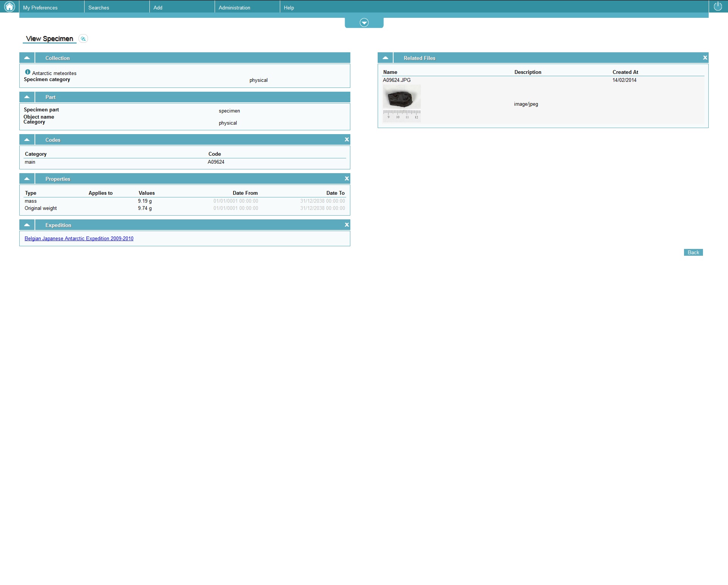Close the Related Files widget with X
Viewport: 728px width, 585px height.
(705, 58)
